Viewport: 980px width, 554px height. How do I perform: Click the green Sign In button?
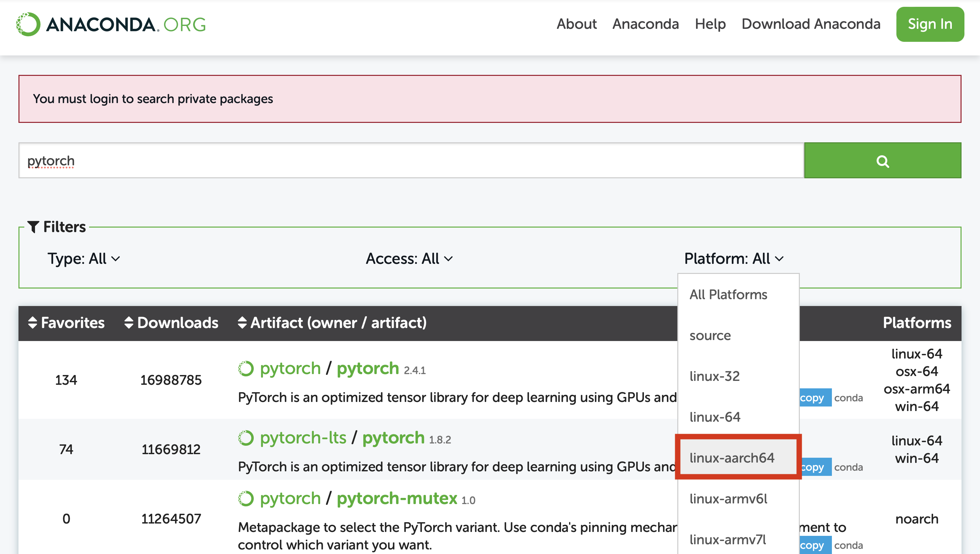coord(930,24)
